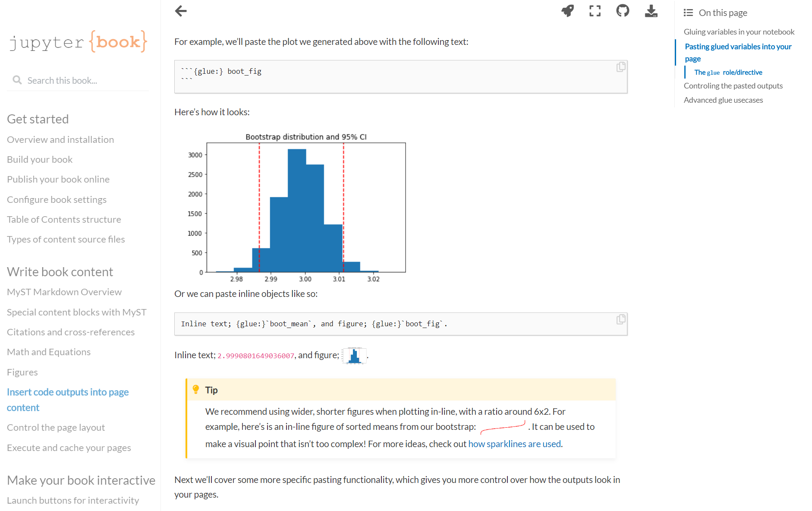Select Insert code outputs into page content
This screenshot has width=812, height=511.
[68, 400]
